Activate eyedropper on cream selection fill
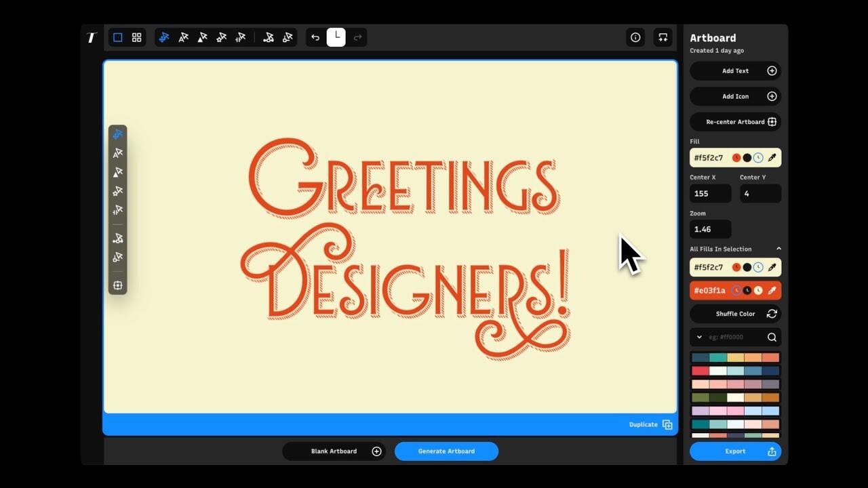 [772, 268]
